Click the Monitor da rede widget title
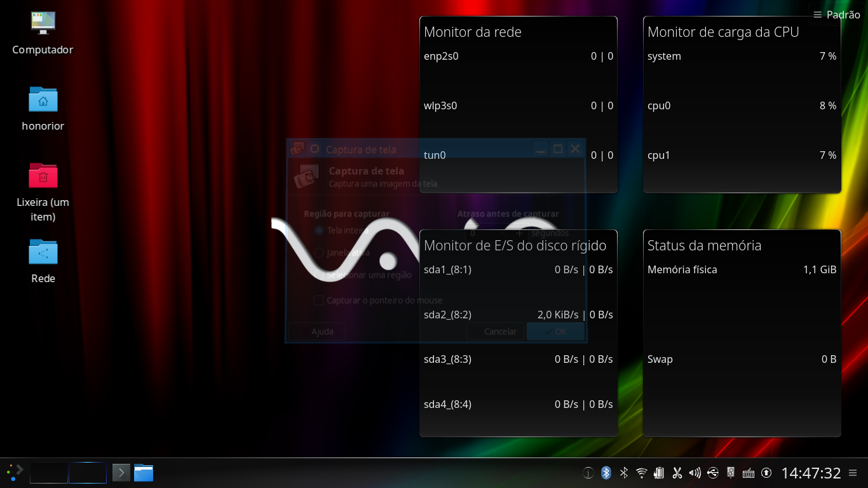This screenshot has width=868, height=488. (x=473, y=32)
